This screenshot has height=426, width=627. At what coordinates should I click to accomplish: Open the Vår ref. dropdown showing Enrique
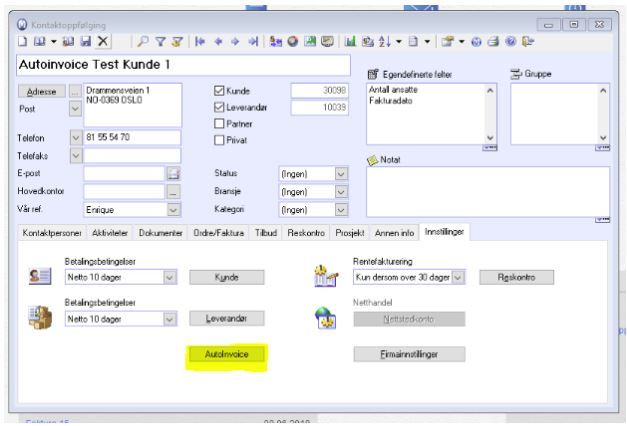tap(173, 210)
